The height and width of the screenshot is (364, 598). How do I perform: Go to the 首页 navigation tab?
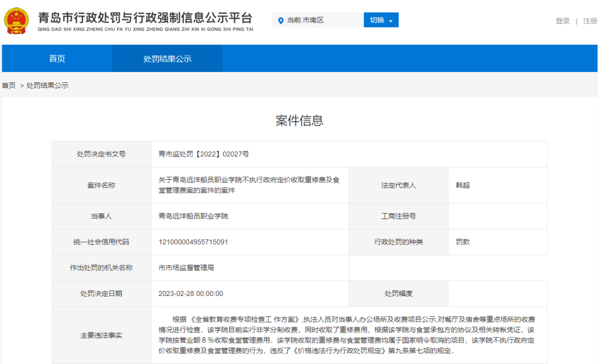(57, 59)
